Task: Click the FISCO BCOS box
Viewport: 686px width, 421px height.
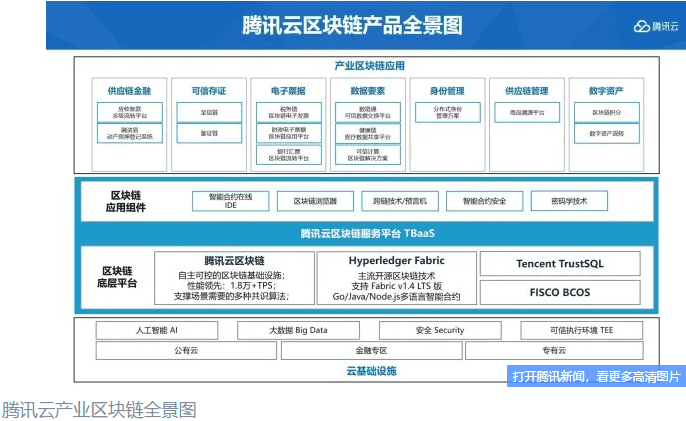Action: [560, 292]
